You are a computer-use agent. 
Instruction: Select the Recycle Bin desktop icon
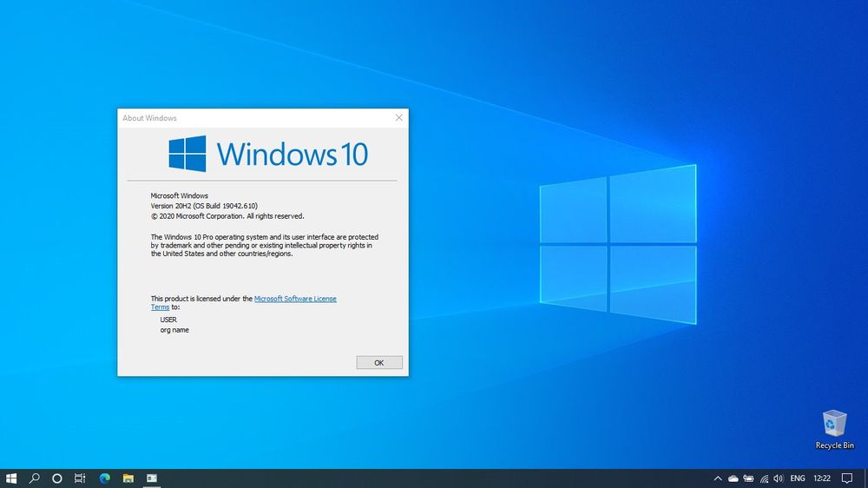click(x=834, y=429)
